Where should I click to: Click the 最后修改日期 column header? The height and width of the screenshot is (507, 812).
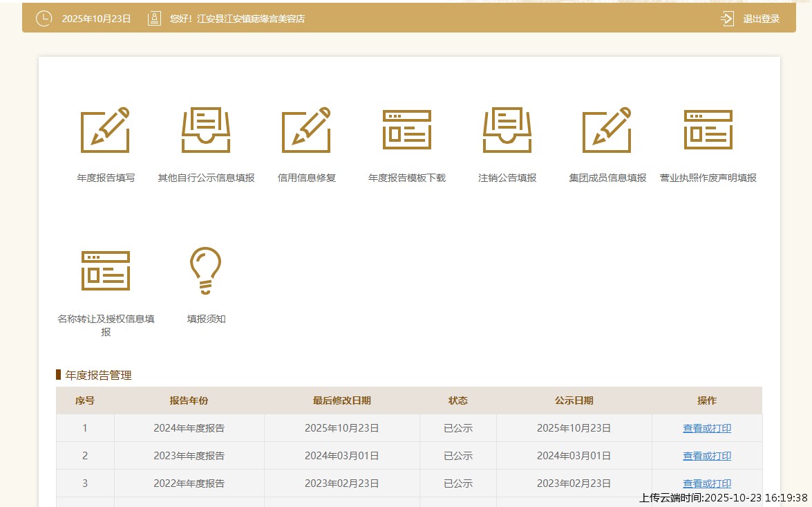[x=341, y=400]
